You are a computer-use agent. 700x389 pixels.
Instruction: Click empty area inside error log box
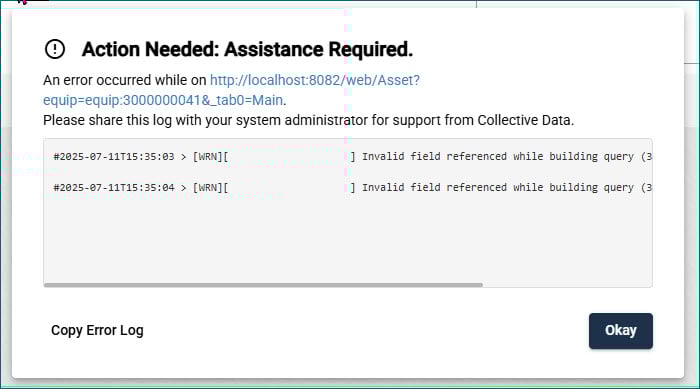coord(348,241)
